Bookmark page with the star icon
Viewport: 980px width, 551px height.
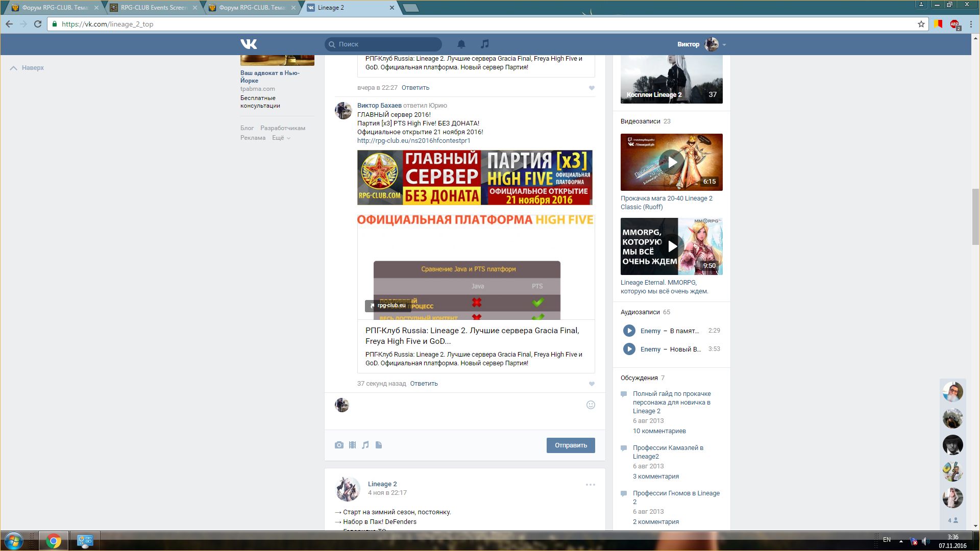pos(921,24)
